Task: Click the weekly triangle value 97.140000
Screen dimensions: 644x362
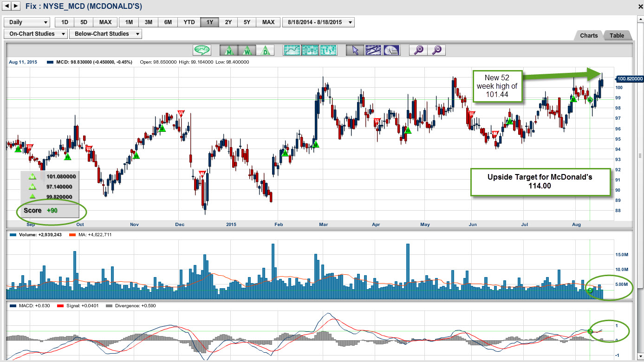Action: [59, 187]
